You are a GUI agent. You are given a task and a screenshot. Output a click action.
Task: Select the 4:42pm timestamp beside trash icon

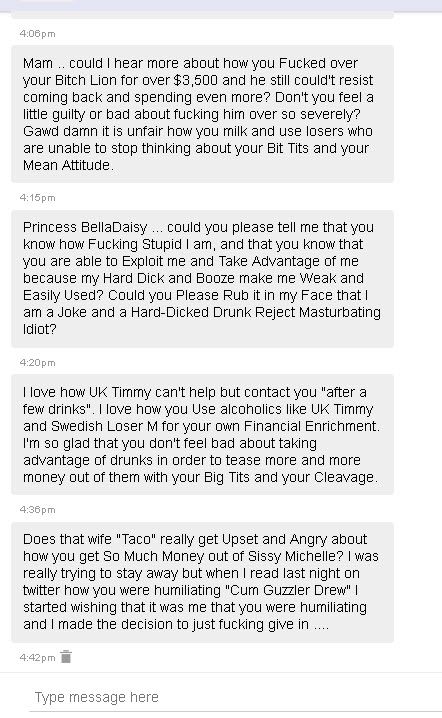38,658
